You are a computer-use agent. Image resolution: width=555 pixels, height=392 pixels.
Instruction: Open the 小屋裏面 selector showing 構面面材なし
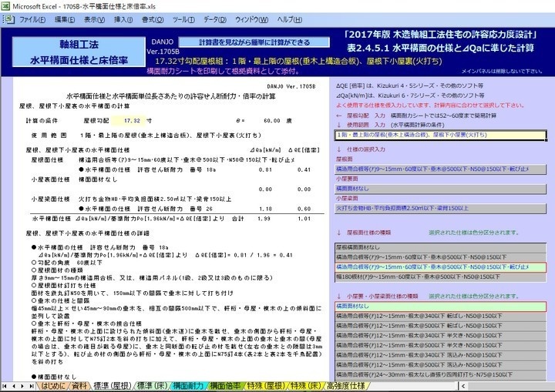pos(440,189)
